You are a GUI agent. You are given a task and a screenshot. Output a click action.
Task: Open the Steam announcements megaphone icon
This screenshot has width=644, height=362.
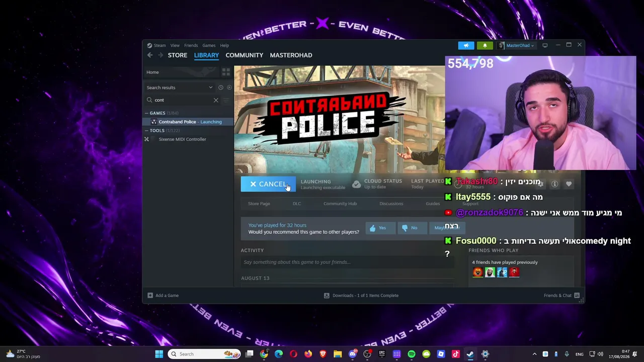[466, 45]
